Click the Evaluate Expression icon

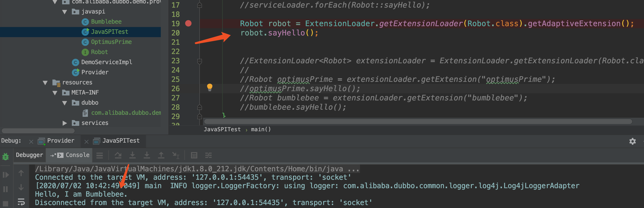194,155
